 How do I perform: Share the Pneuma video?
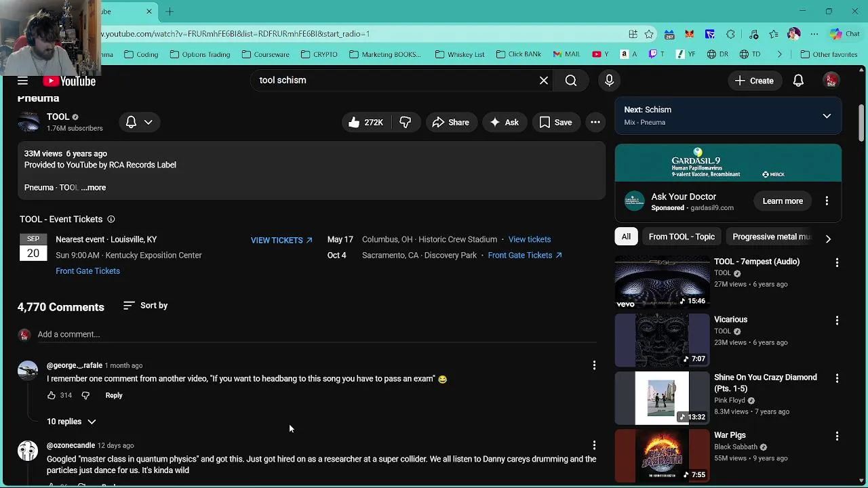point(451,122)
